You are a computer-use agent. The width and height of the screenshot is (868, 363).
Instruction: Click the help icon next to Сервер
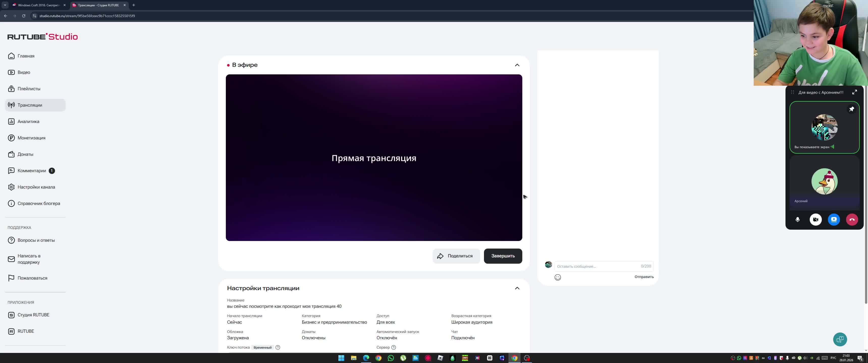[394, 347]
